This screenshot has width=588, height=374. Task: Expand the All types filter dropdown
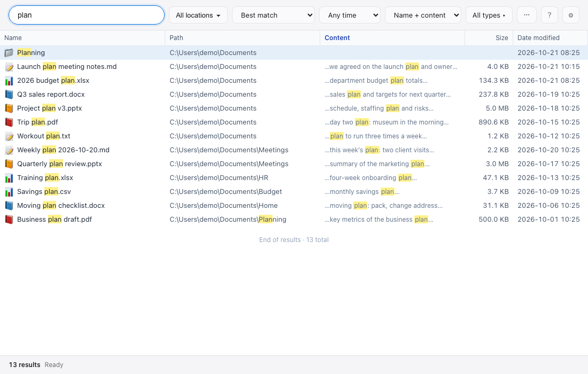pyautogui.click(x=489, y=15)
